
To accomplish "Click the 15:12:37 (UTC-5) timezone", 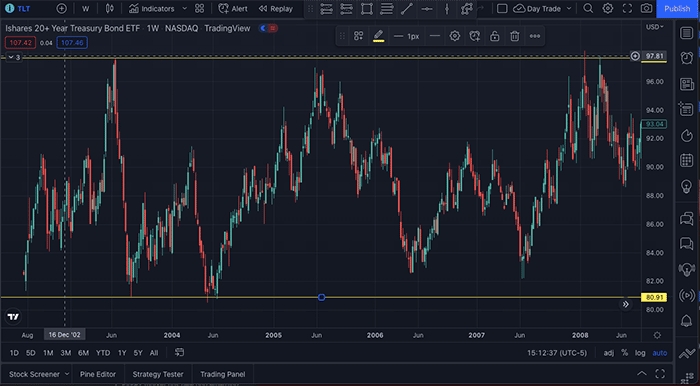I will pos(557,353).
